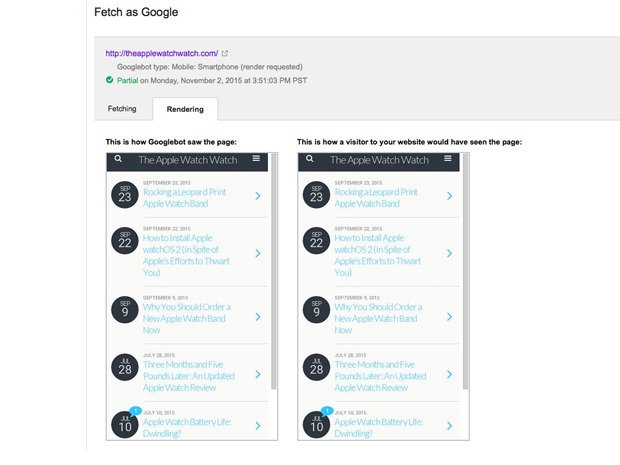Expand watchOS 2 article arrow in visitor preview
Viewport: 620px width, 465px height.
pos(448,254)
